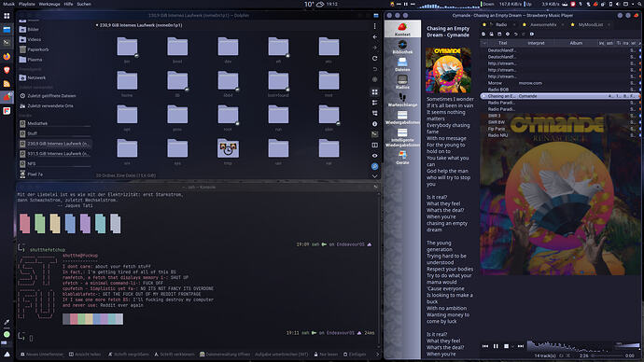
Task: Click Schrift verkleinern in Konsole toolbar
Action: tap(175, 355)
